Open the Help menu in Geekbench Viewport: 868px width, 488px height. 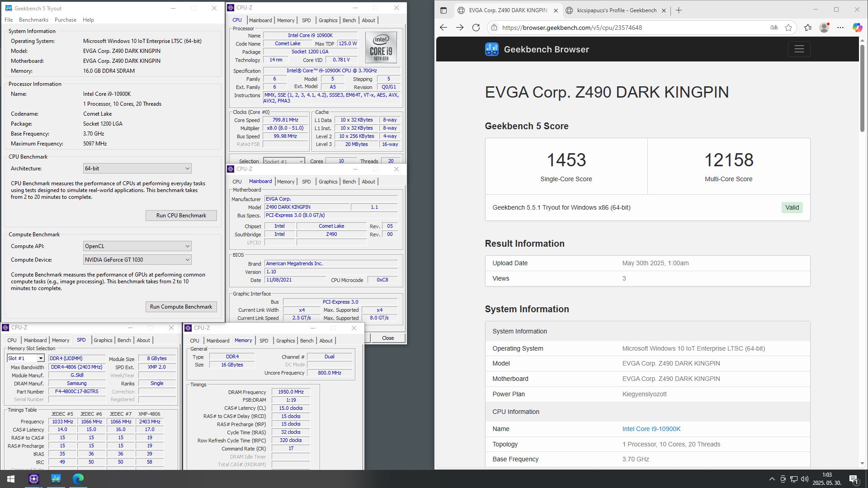click(x=88, y=20)
